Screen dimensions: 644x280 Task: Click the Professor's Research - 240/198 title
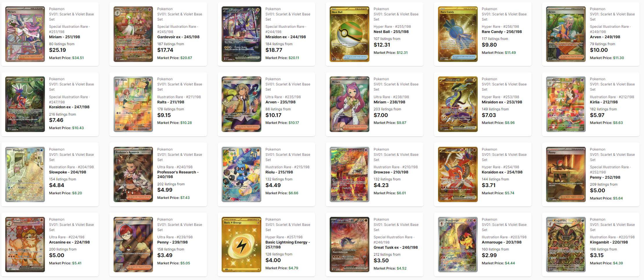(x=178, y=174)
